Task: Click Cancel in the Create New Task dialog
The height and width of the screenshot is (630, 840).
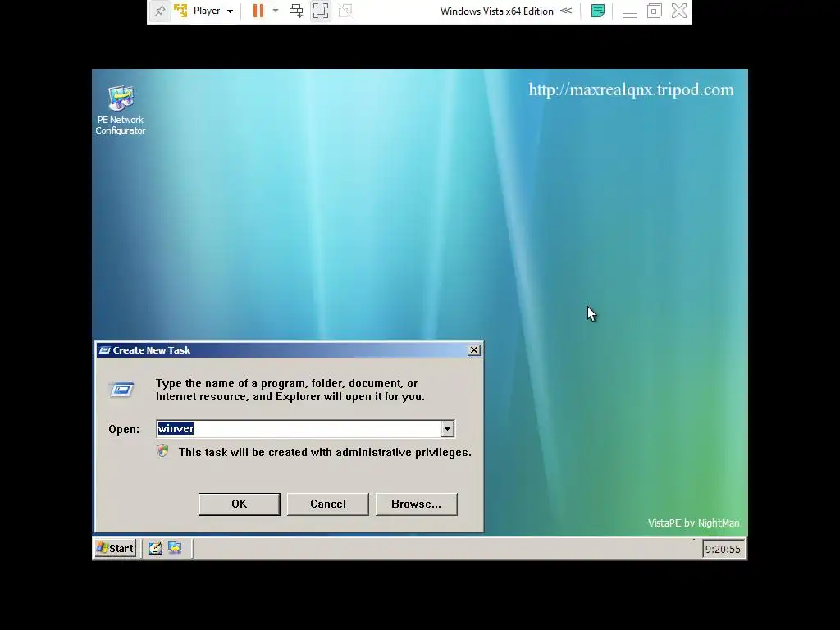Action: click(328, 504)
